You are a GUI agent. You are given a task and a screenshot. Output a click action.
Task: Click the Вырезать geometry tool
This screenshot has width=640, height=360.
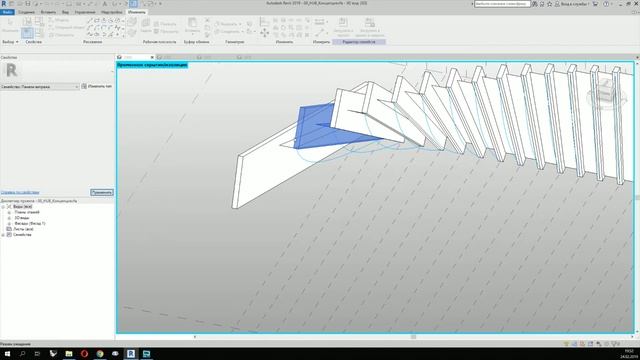228,24
